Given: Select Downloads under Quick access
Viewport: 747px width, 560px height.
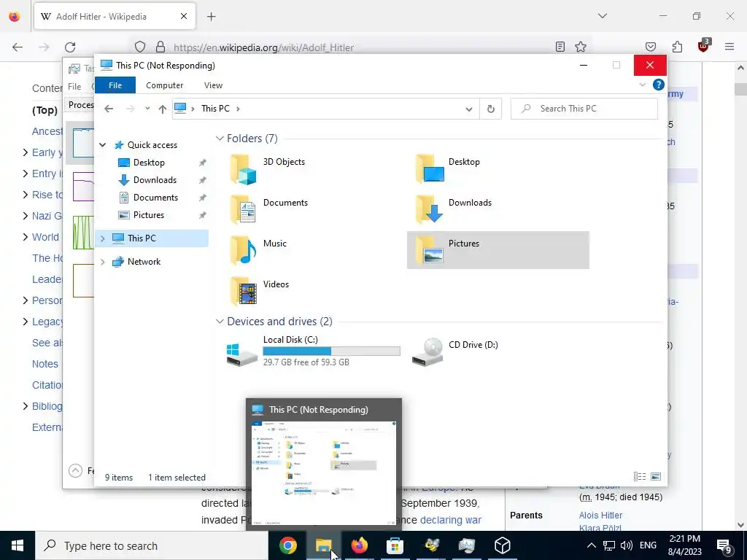Looking at the screenshot, I should click(155, 180).
